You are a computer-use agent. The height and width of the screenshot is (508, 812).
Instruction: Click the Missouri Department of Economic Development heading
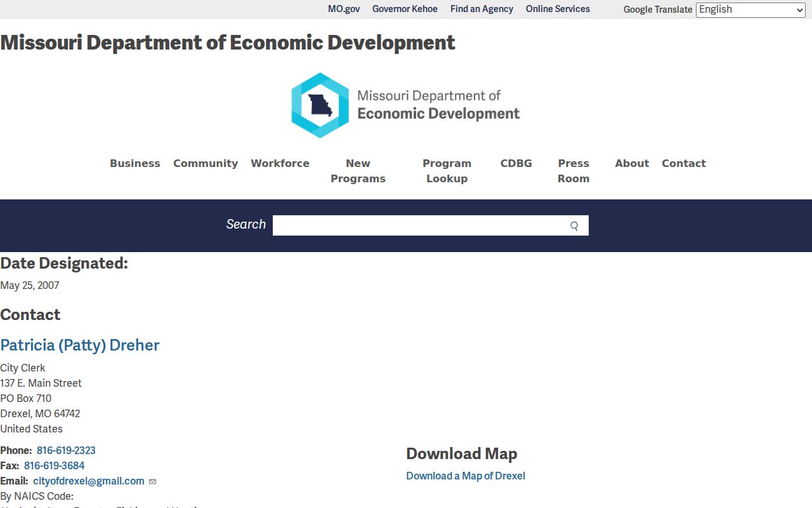[x=228, y=43]
